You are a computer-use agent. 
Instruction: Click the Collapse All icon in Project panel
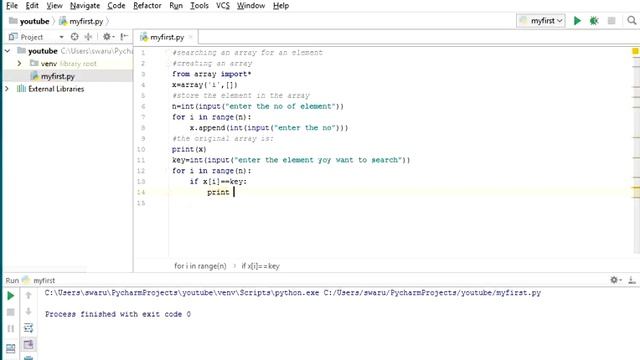88,37
